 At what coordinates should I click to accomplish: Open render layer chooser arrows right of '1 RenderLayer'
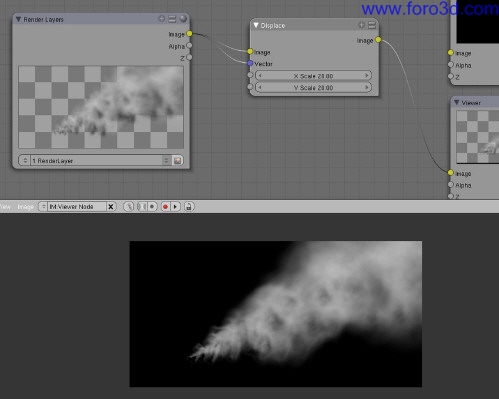[x=166, y=160]
